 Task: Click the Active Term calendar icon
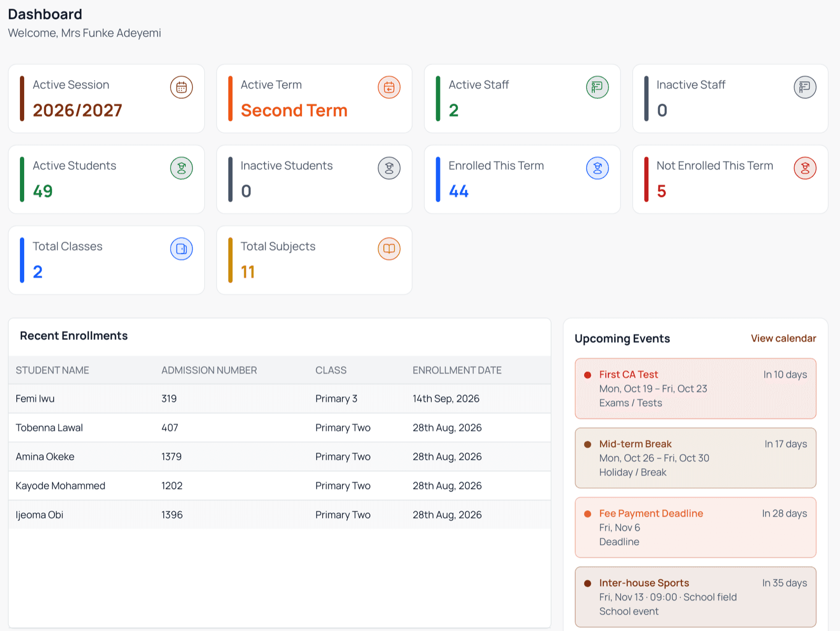pyautogui.click(x=389, y=87)
